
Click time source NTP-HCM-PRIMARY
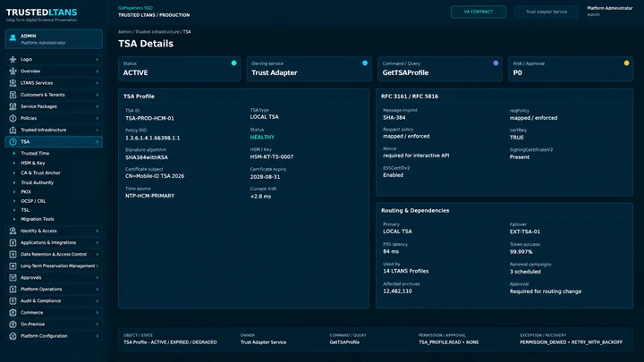pyautogui.click(x=150, y=196)
